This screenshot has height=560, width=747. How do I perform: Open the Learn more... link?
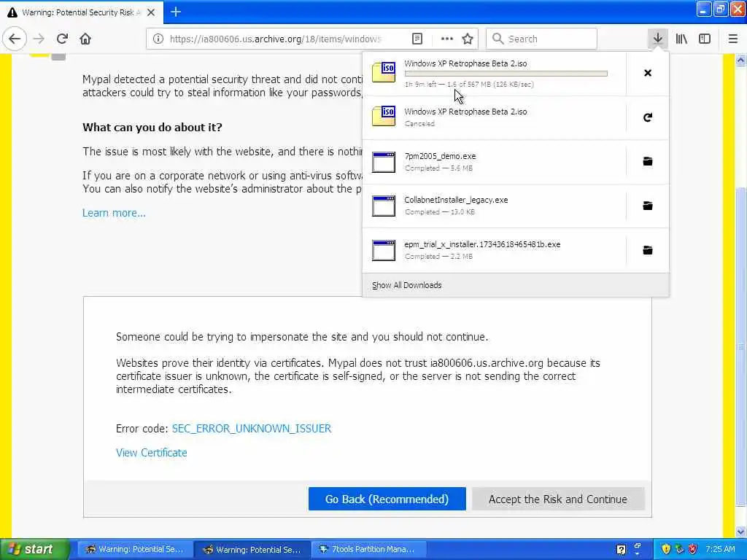(114, 213)
